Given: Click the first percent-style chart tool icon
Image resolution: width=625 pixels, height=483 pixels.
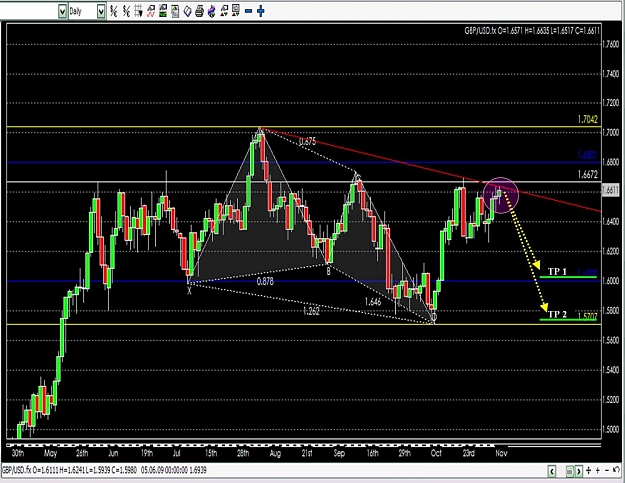Looking at the screenshot, I should coord(114,11).
